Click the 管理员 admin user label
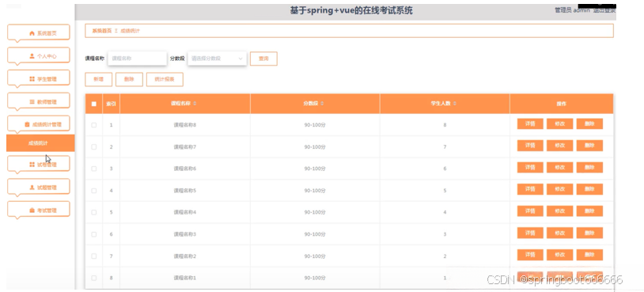The height and width of the screenshot is (292, 644). point(572,10)
